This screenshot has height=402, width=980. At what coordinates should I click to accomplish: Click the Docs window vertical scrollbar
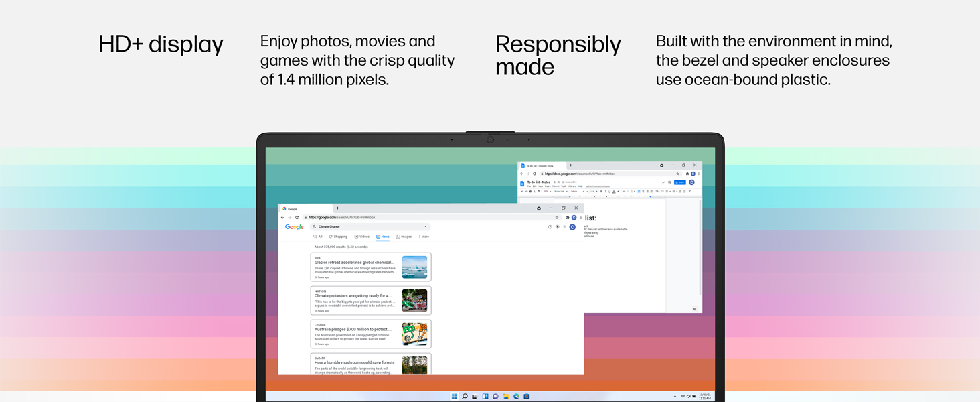tap(700, 248)
